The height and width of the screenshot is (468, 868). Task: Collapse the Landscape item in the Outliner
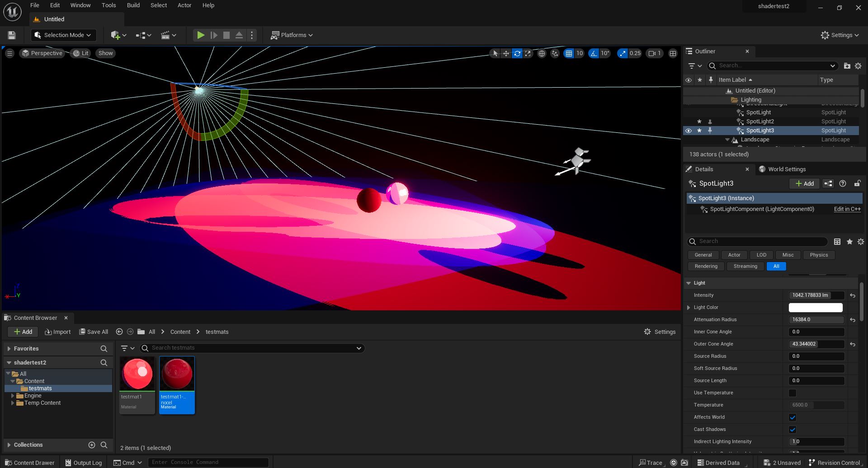coord(727,140)
